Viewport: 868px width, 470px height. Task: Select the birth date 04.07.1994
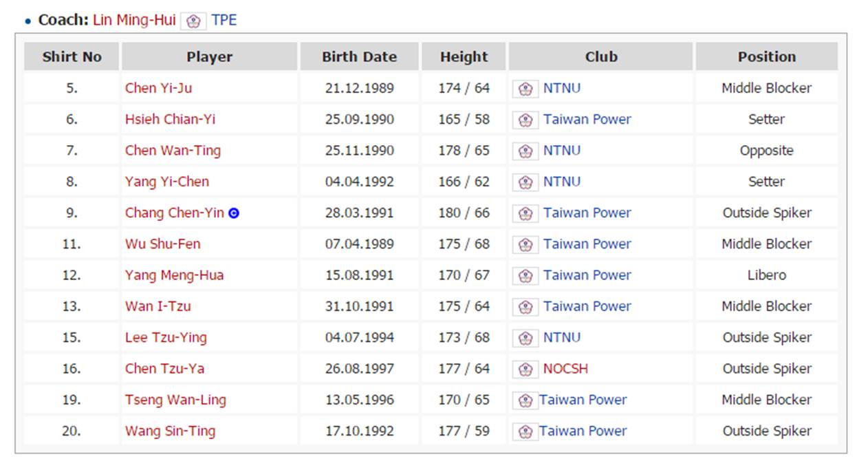[360, 337]
